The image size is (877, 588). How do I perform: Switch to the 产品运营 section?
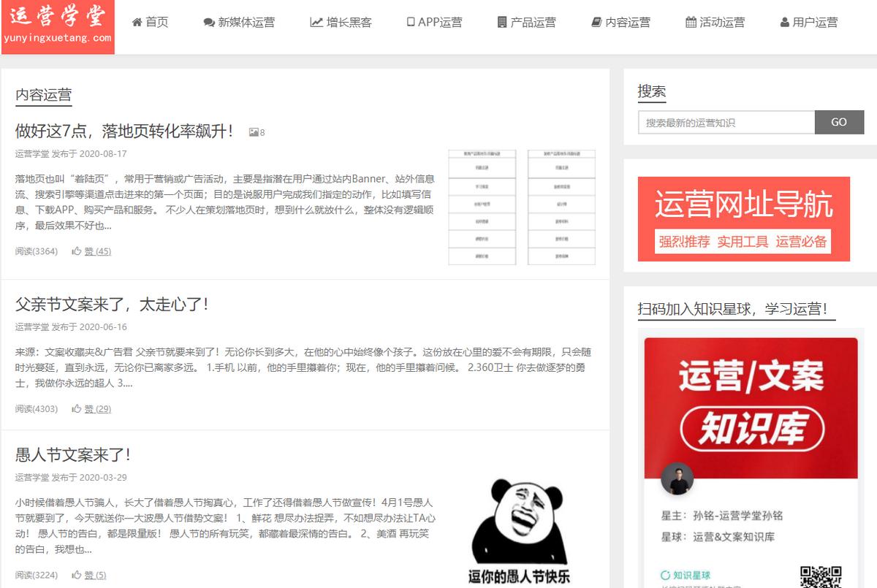point(528,22)
